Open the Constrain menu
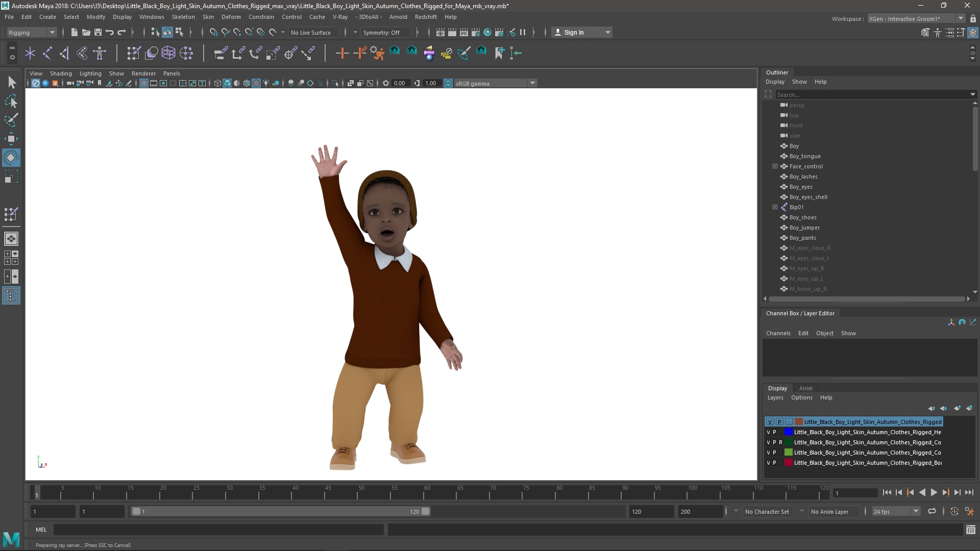The image size is (980, 551). [261, 17]
